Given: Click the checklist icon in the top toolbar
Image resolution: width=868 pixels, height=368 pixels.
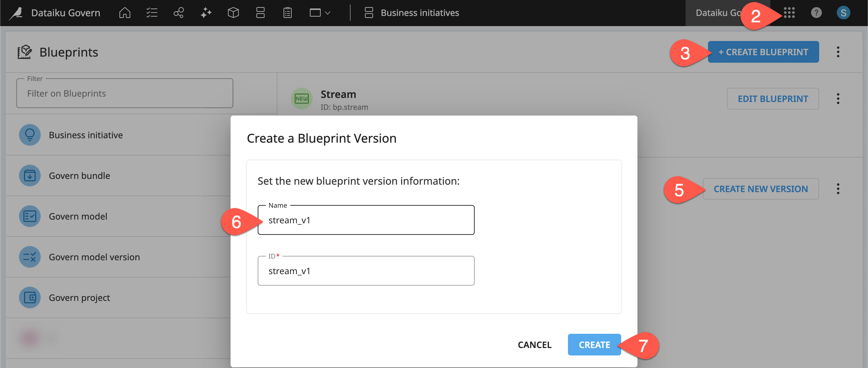Looking at the screenshot, I should (x=152, y=13).
